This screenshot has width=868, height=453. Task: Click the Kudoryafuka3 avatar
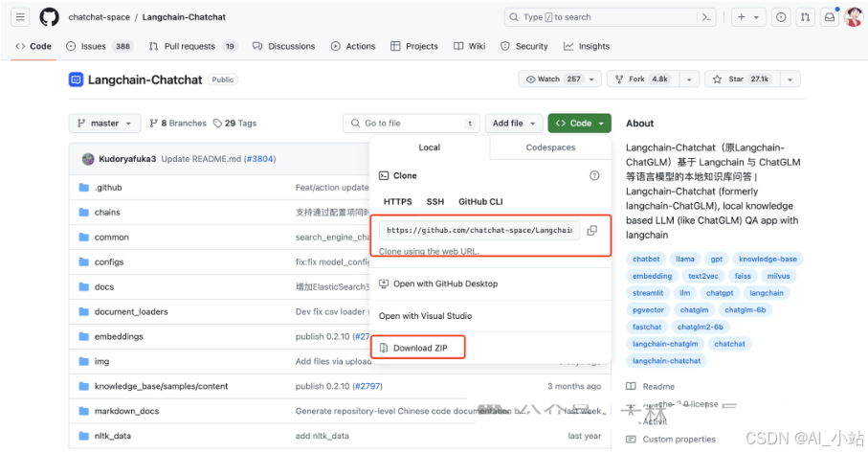(88, 159)
